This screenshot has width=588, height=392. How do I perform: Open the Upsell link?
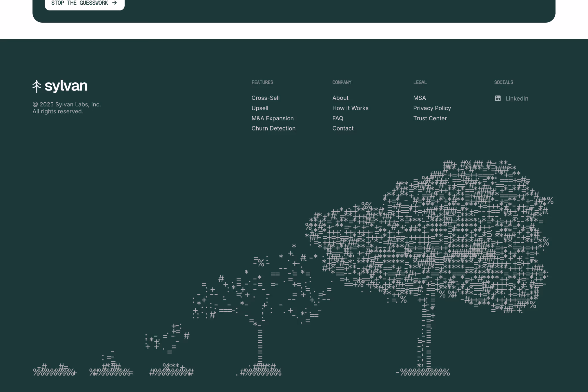pyautogui.click(x=260, y=108)
